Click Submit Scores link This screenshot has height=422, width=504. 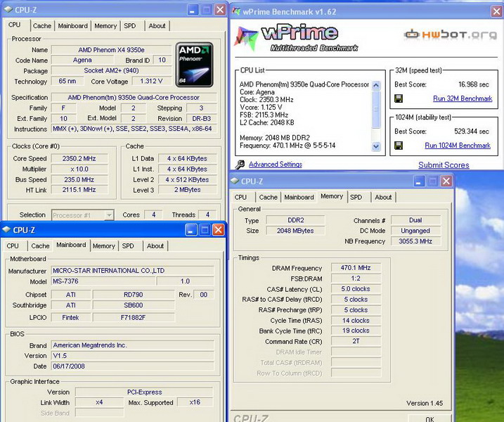point(444,165)
